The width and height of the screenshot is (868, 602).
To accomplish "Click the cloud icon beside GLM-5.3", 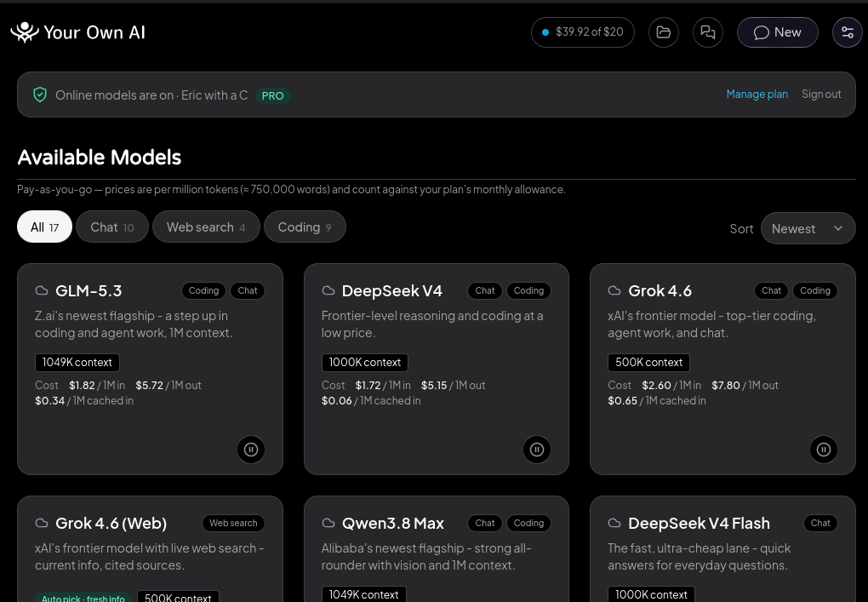I will pyautogui.click(x=42, y=290).
